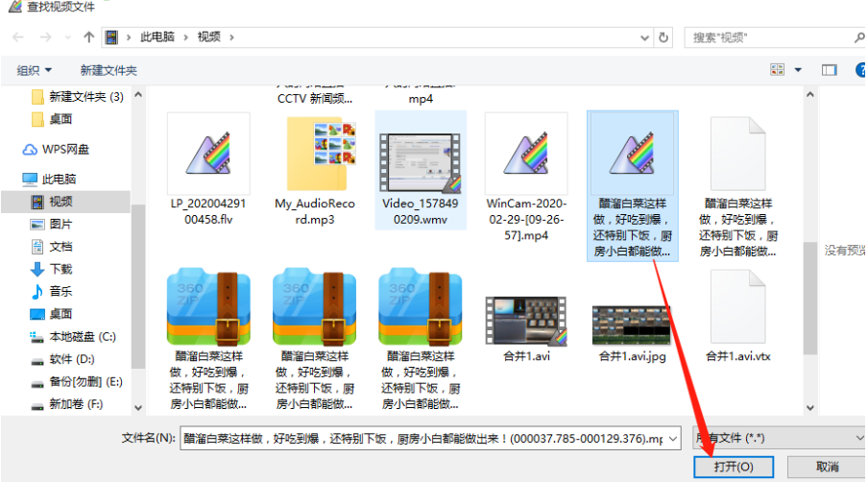
Task: Select the Video_1578490209.wmv thumbnail
Action: (421, 162)
